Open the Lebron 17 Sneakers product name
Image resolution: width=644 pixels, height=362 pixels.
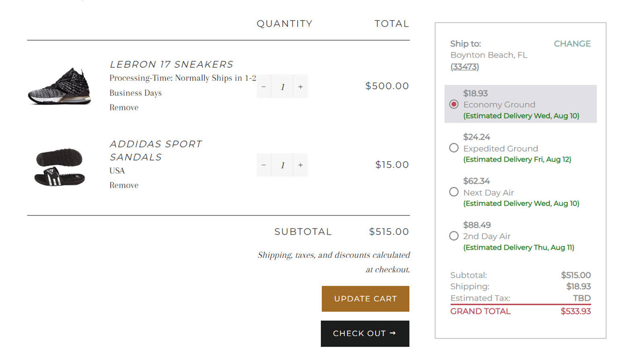coord(171,64)
